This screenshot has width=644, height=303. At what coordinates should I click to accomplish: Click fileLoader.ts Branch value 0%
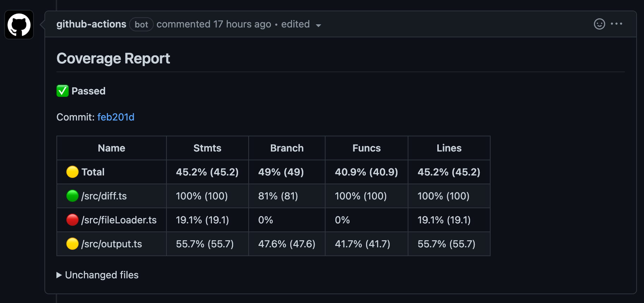266,220
